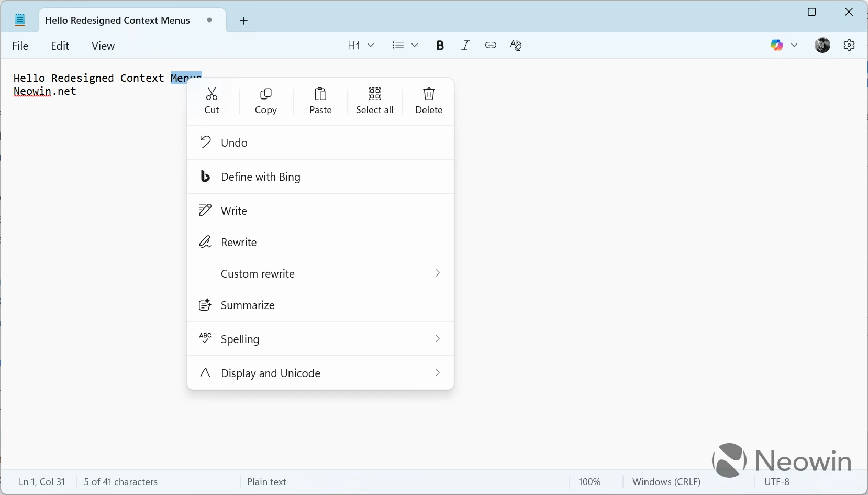Clear formatting with the toolbar icon

(516, 46)
